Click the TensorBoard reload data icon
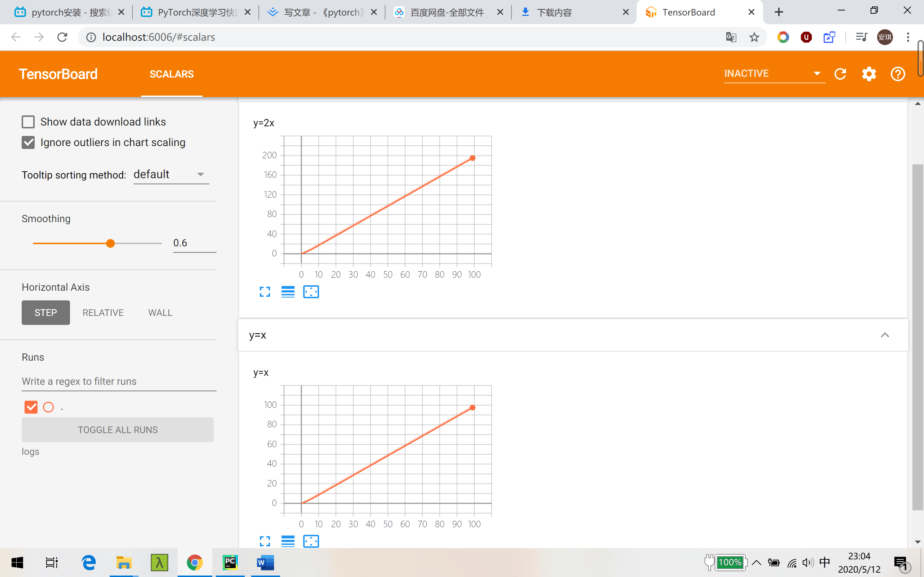The image size is (924, 577). tap(840, 74)
